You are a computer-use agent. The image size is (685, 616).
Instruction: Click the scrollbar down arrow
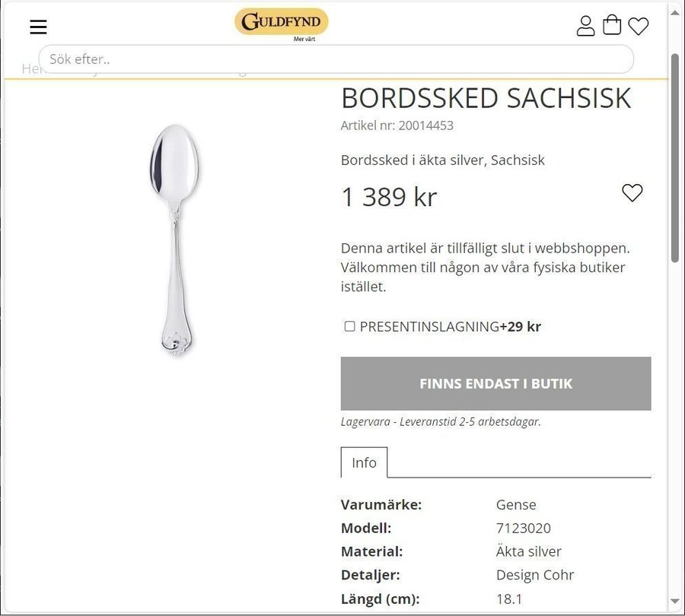tap(675, 601)
